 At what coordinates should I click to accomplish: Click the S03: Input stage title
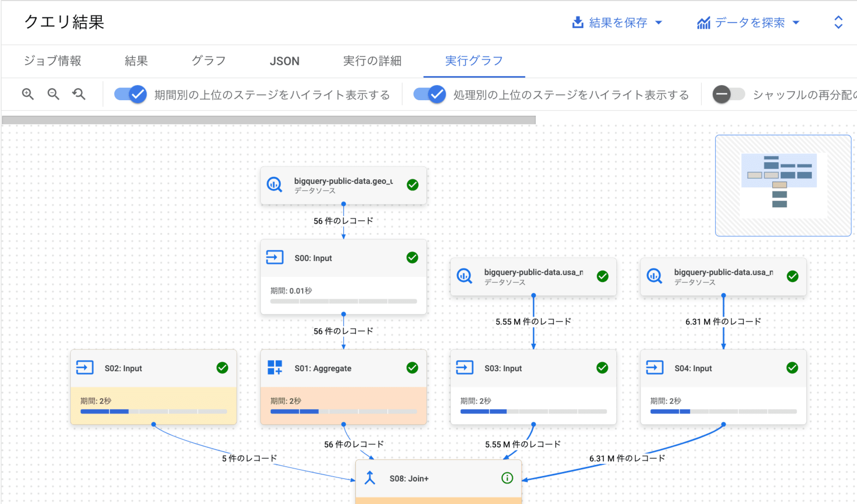tap(503, 368)
